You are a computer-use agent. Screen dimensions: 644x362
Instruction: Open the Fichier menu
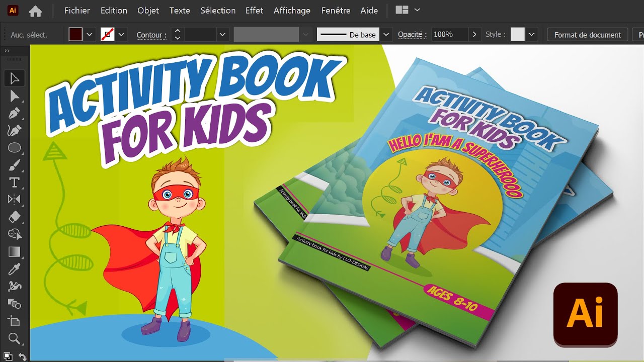coord(77,10)
